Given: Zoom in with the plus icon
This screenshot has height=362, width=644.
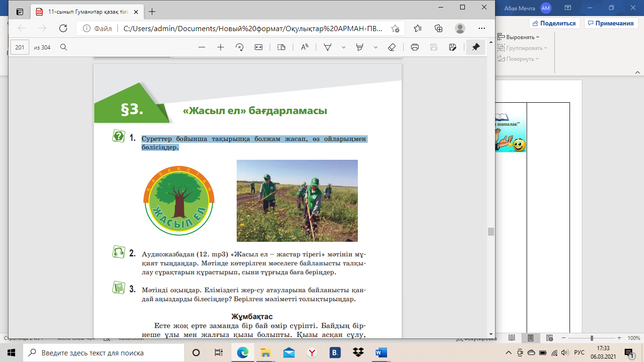Looking at the screenshot, I should [x=220, y=47].
